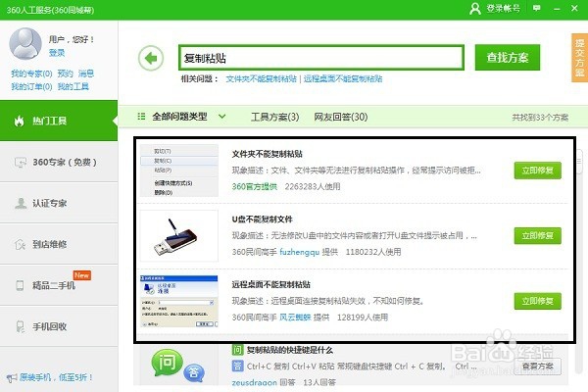Image resolution: width=588 pixels, height=392 pixels.
Task: Click 立即修复 for U盘不能复制文件
Action: pyautogui.click(x=537, y=235)
